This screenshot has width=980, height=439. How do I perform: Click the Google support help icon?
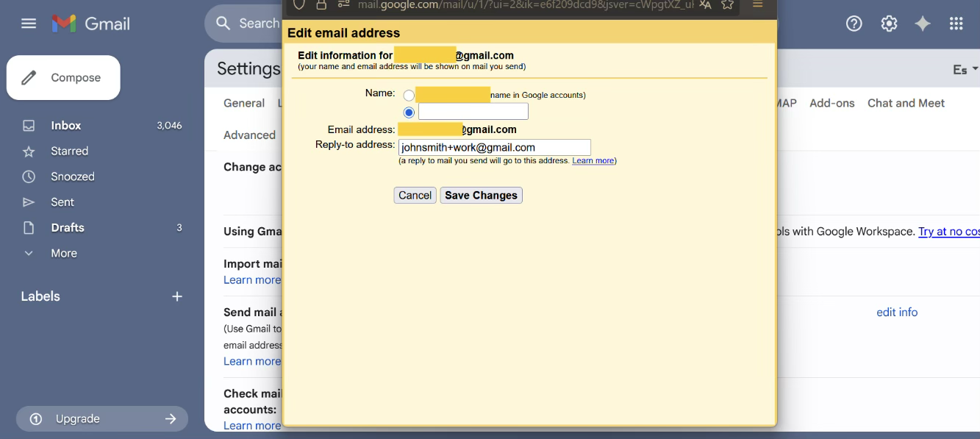point(854,24)
